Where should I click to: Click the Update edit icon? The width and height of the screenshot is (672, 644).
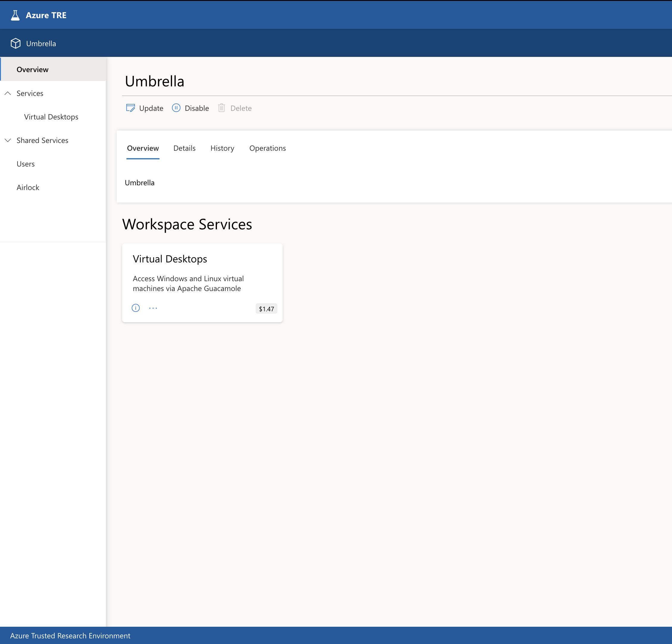[130, 108]
